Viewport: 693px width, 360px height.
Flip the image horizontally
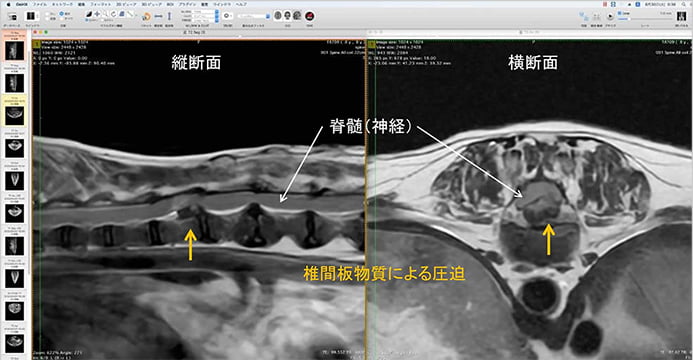[x=158, y=16]
